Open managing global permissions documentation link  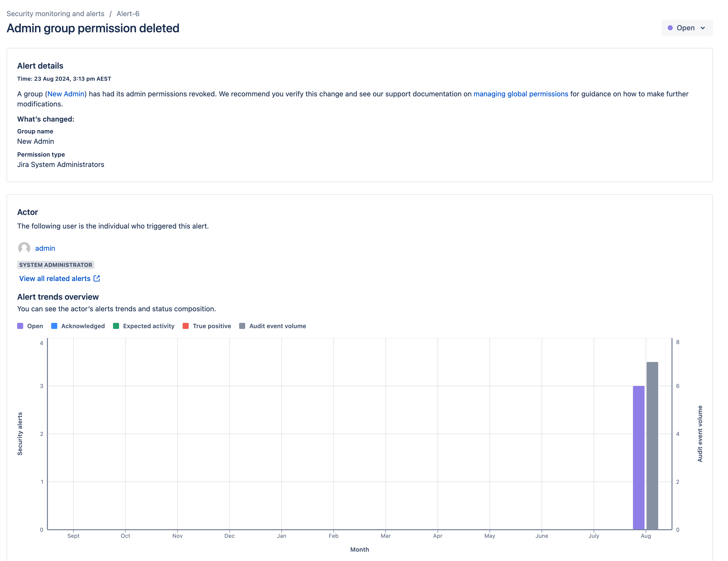520,94
